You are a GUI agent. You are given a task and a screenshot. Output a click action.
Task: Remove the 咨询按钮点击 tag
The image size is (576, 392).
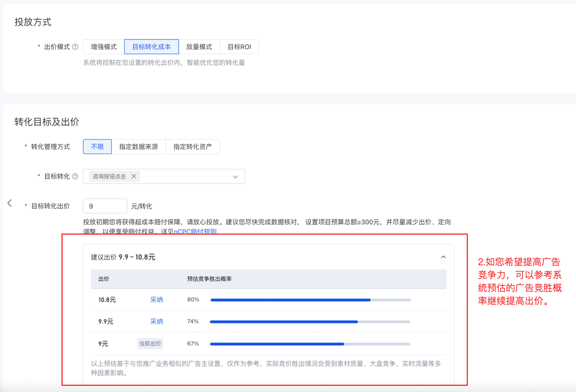coord(134,176)
